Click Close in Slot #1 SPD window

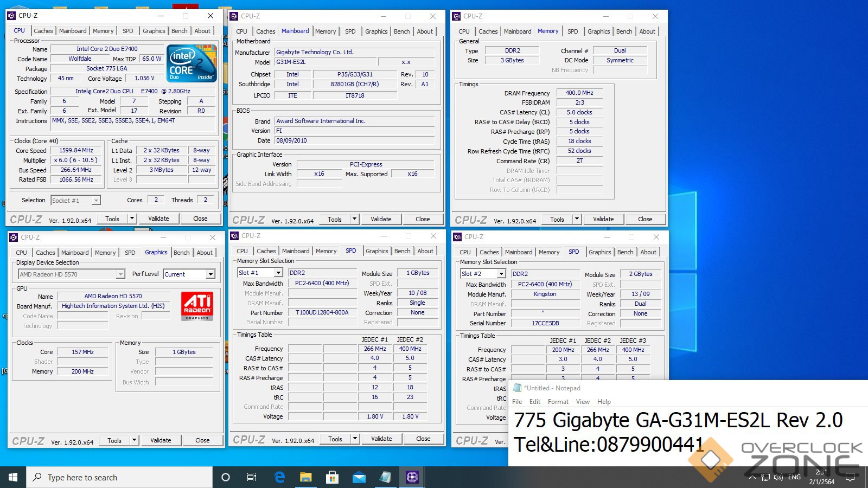423,439
